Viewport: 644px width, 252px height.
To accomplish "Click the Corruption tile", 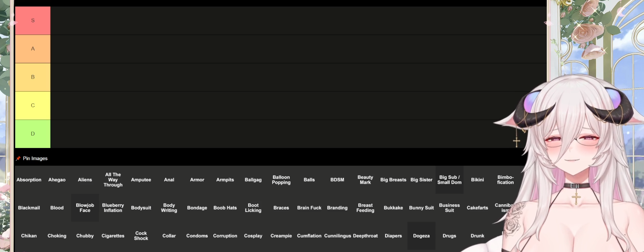I will (225, 236).
